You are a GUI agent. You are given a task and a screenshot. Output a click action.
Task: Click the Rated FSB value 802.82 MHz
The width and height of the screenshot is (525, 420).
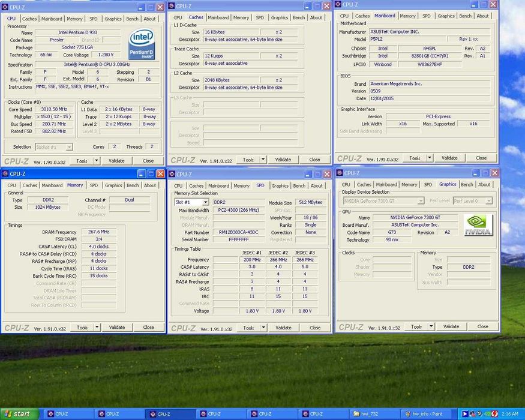54,131
